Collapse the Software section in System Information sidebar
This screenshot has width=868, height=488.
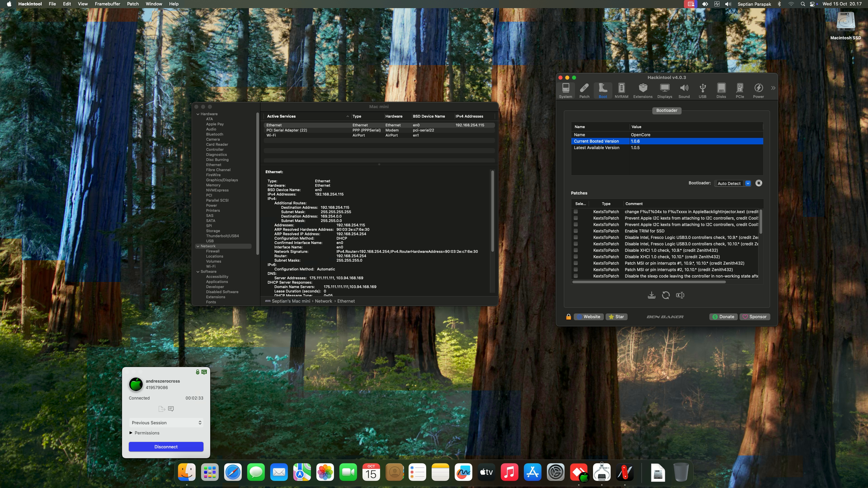(x=198, y=272)
